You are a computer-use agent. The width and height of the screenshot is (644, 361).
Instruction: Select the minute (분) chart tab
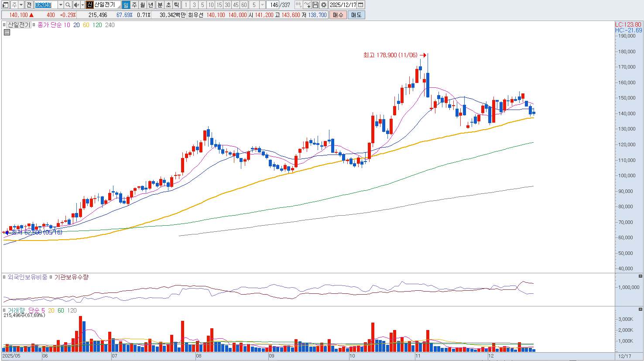tap(160, 5)
